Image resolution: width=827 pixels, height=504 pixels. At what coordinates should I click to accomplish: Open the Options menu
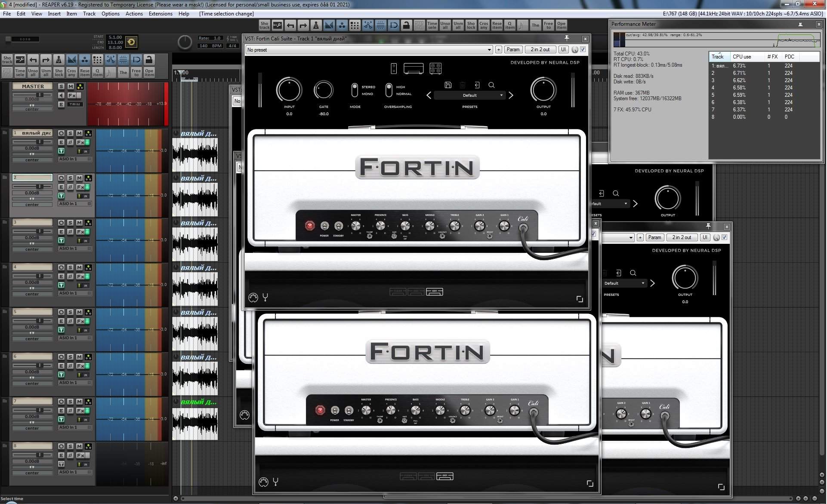(111, 14)
